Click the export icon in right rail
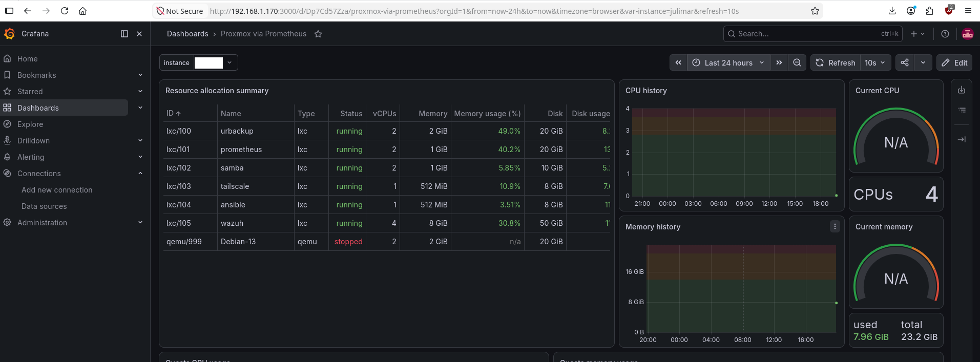The height and width of the screenshot is (362, 980). (x=962, y=90)
